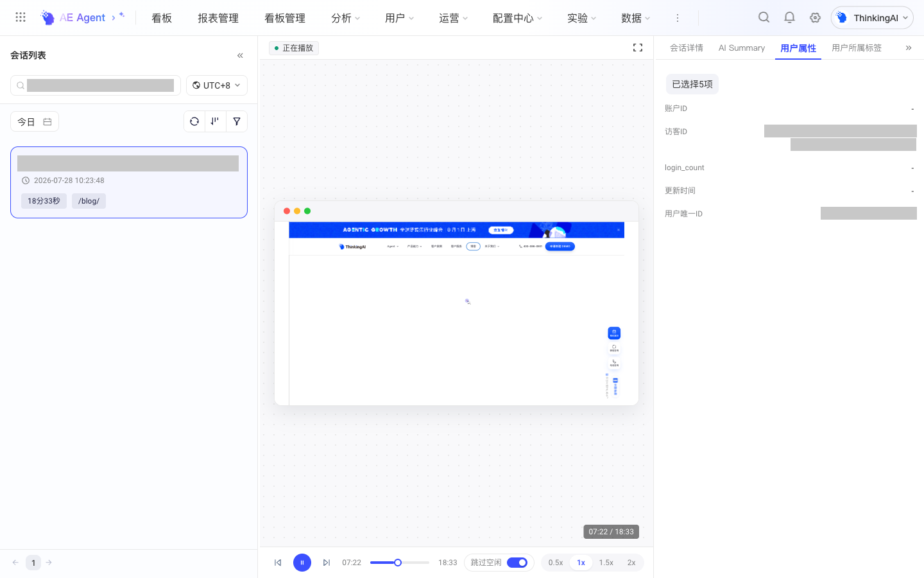Skip to the next session
924x578 pixels.
point(327,563)
